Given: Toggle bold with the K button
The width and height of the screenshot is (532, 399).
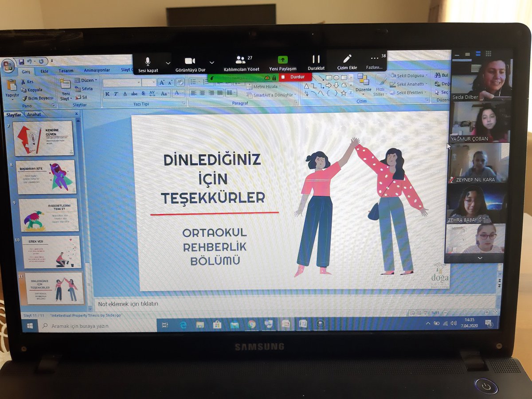Looking at the screenshot, I should click(107, 94).
